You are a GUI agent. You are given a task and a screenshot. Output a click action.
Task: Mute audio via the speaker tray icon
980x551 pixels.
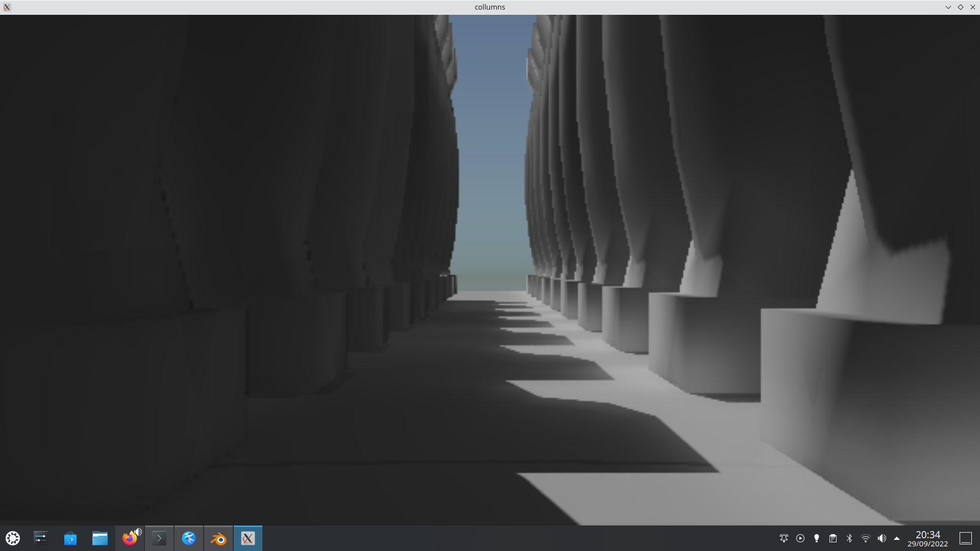[x=881, y=538]
